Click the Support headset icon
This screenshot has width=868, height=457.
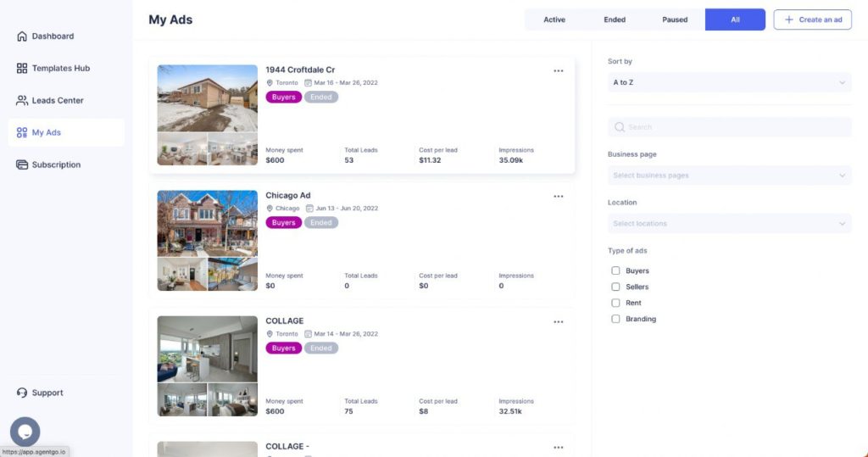coord(21,393)
